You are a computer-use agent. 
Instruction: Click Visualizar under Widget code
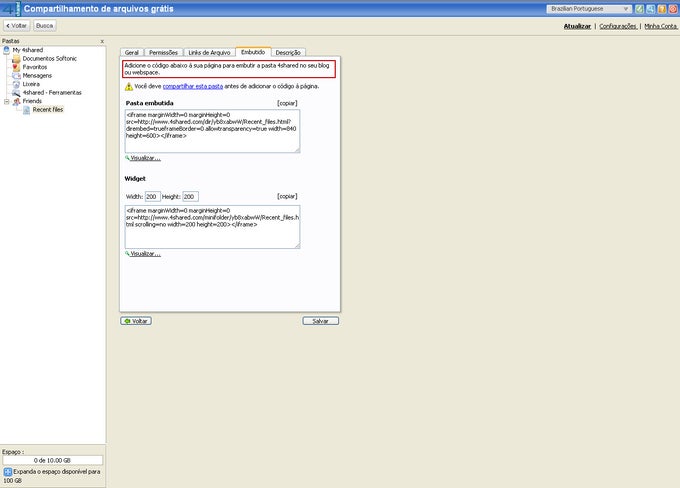(145, 254)
